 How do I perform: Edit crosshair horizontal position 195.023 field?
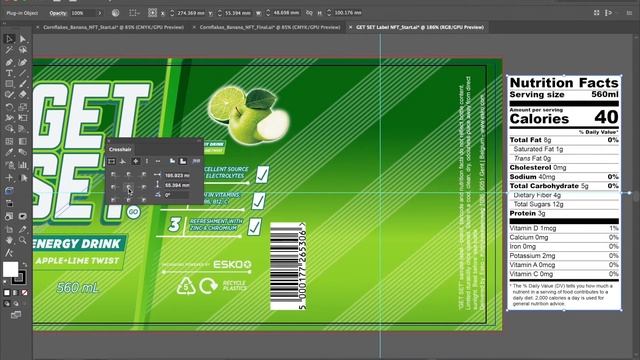point(177,175)
